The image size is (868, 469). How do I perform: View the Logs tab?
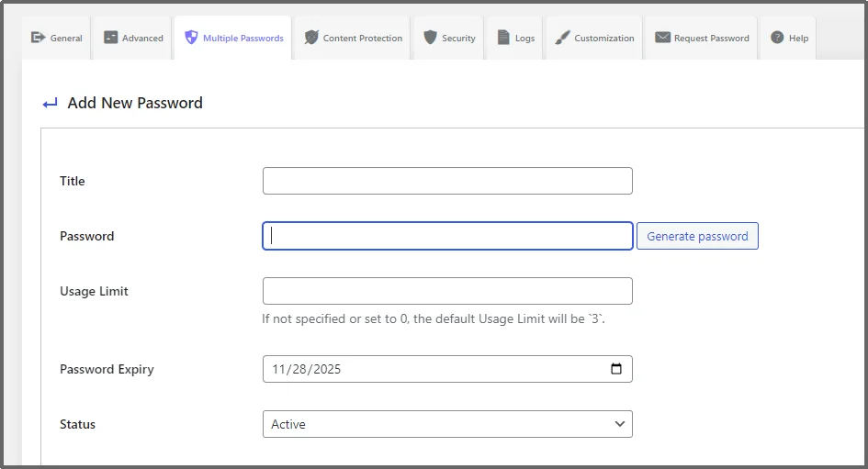pos(515,38)
